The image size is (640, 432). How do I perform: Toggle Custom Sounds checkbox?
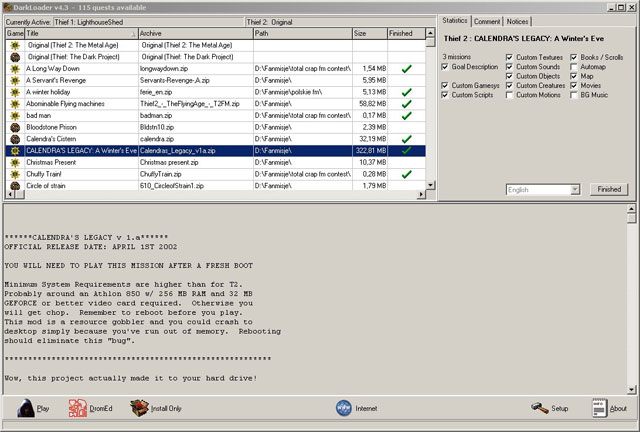pos(509,67)
